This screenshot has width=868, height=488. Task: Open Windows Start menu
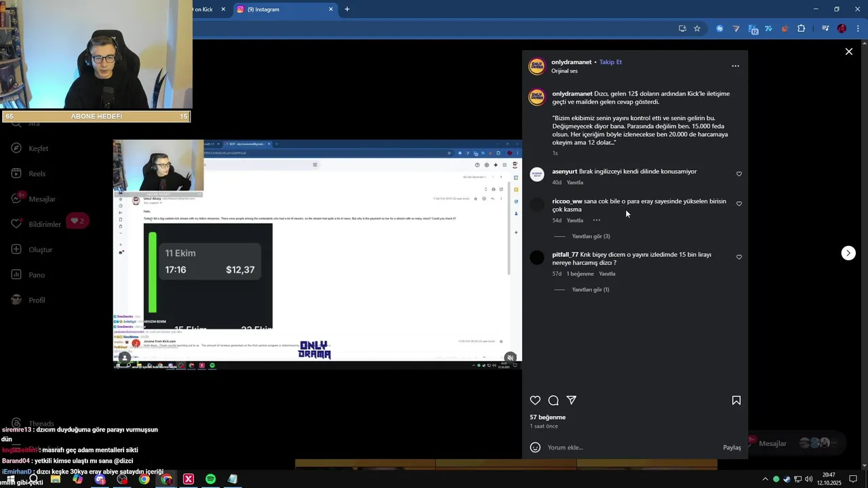[11, 479]
